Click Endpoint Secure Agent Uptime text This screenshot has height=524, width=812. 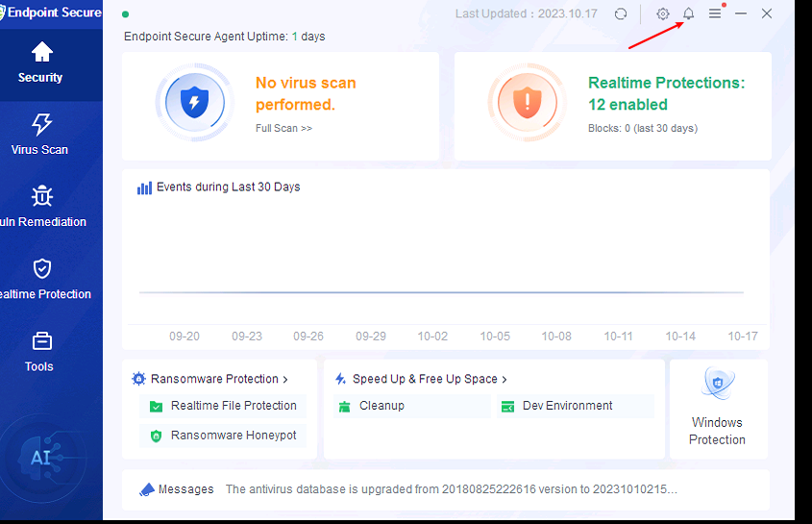coord(224,37)
